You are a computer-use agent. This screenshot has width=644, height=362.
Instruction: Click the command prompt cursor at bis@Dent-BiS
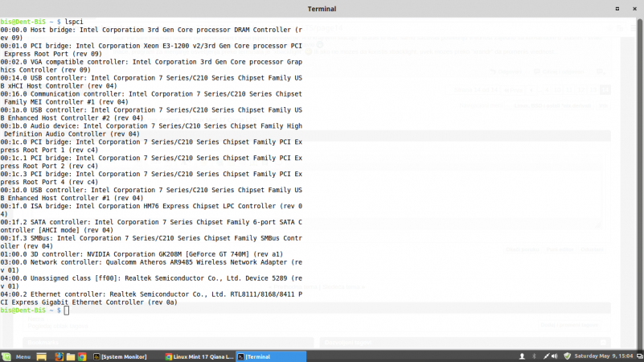(x=67, y=311)
